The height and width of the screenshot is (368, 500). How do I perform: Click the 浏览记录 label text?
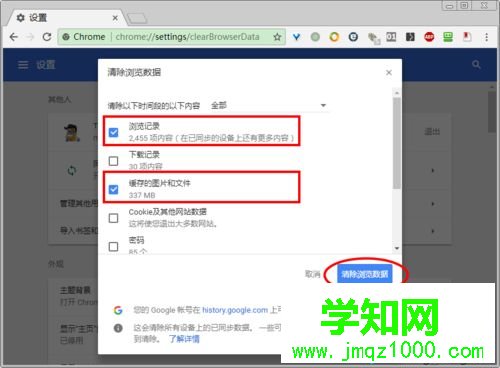144,126
